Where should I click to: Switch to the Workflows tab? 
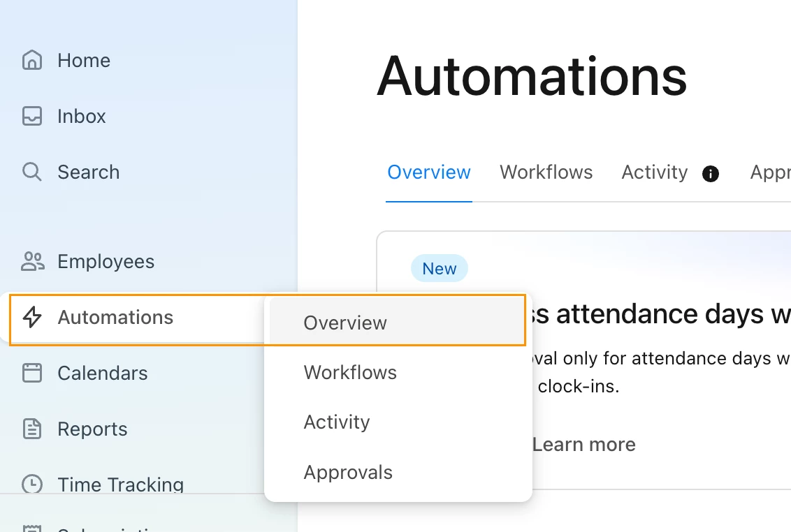546,172
